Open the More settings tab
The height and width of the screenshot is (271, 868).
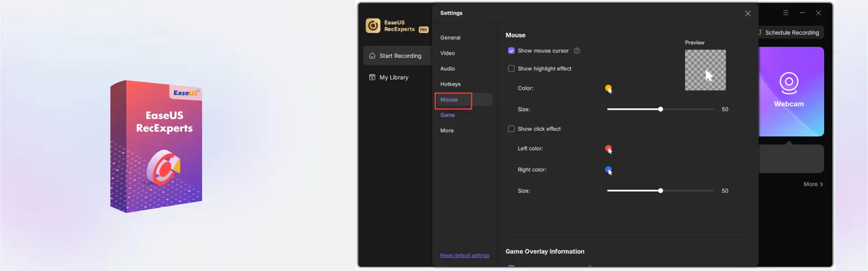click(x=447, y=131)
